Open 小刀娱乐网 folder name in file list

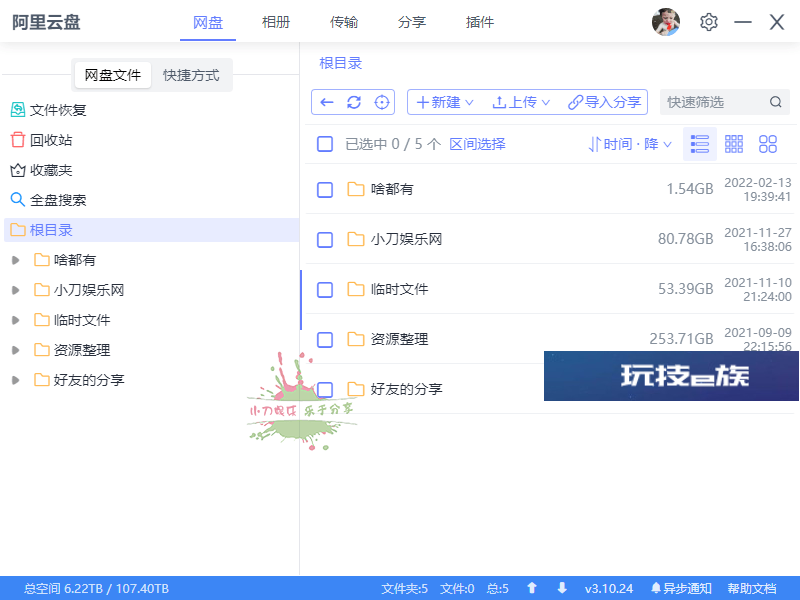click(x=406, y=239)
